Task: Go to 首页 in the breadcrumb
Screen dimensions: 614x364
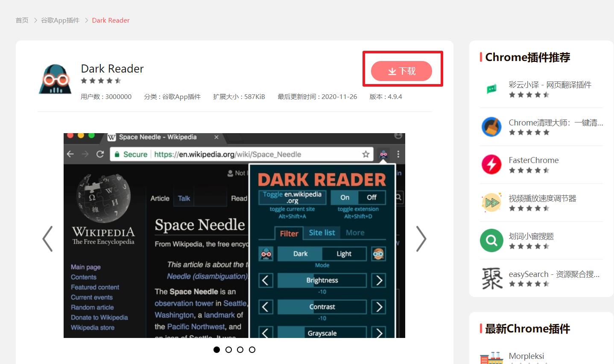Action: [x=22, y=20]
